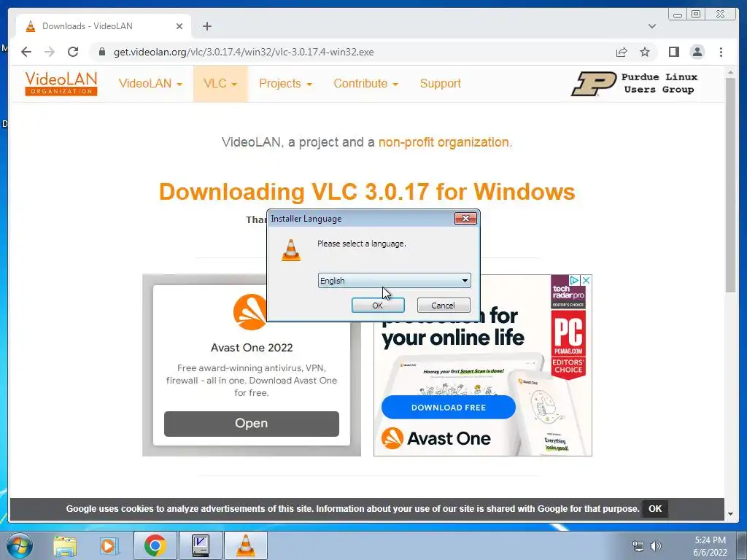The image size is (747, 560).
Task: View site information via lock icon
Action: (101, 52)
